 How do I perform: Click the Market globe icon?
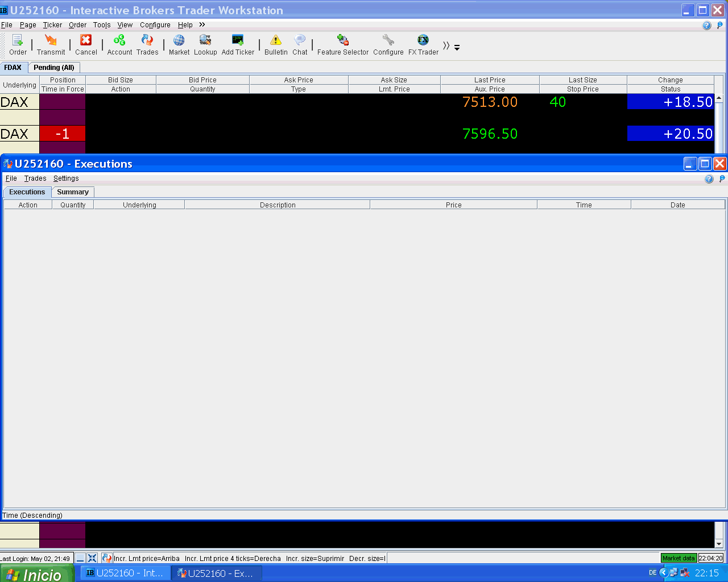coord(179,40)
